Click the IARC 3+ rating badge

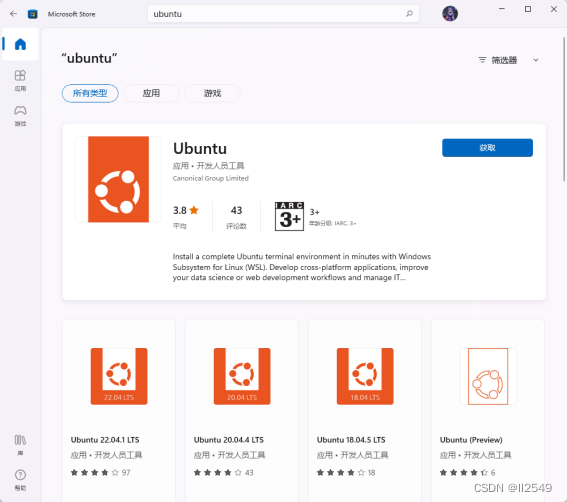coord(289,216)
